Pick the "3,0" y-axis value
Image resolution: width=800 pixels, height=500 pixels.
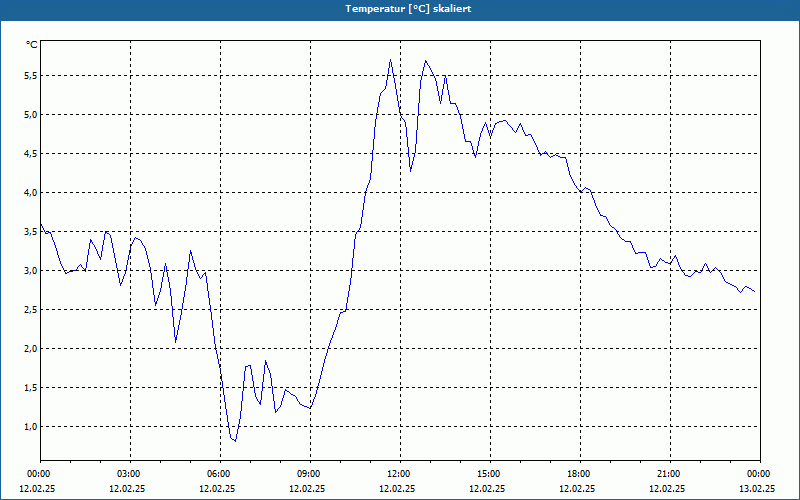(31, 270)
